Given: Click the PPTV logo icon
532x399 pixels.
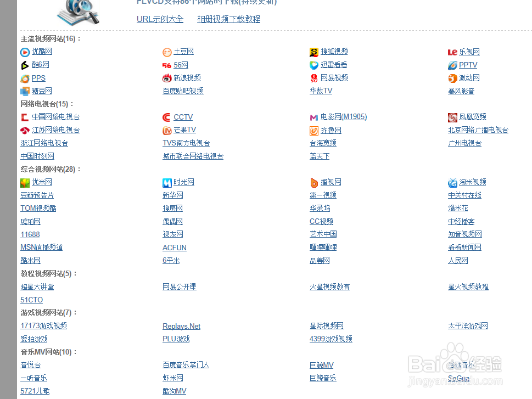Looking at the screenshot, I should pyautogui.click(x=452, y=65).
